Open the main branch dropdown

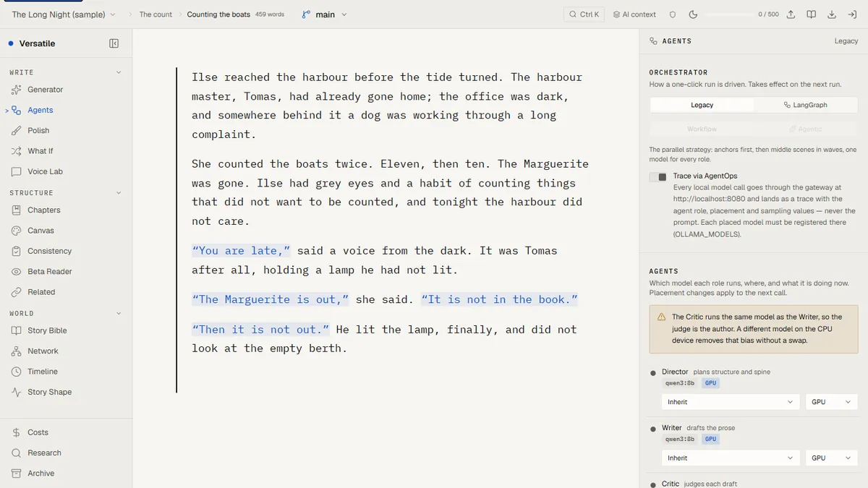pos(325,14)
